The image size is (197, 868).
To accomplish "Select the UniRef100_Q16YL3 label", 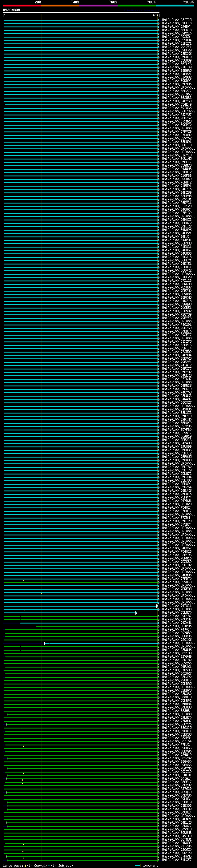I will (177, 155).
